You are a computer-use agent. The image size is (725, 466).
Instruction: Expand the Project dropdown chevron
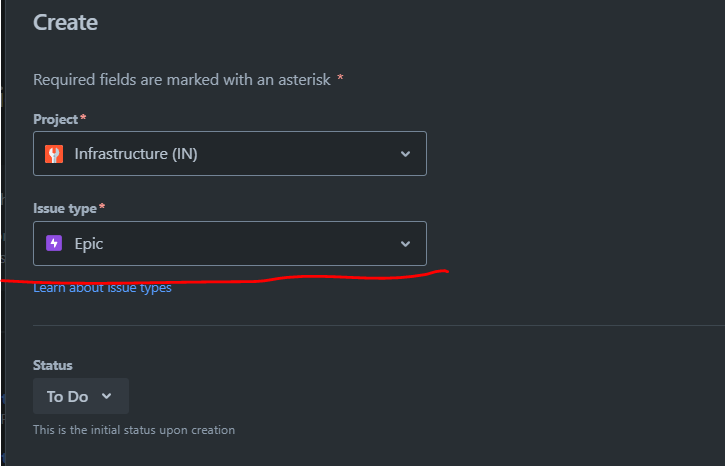(406, 154)
